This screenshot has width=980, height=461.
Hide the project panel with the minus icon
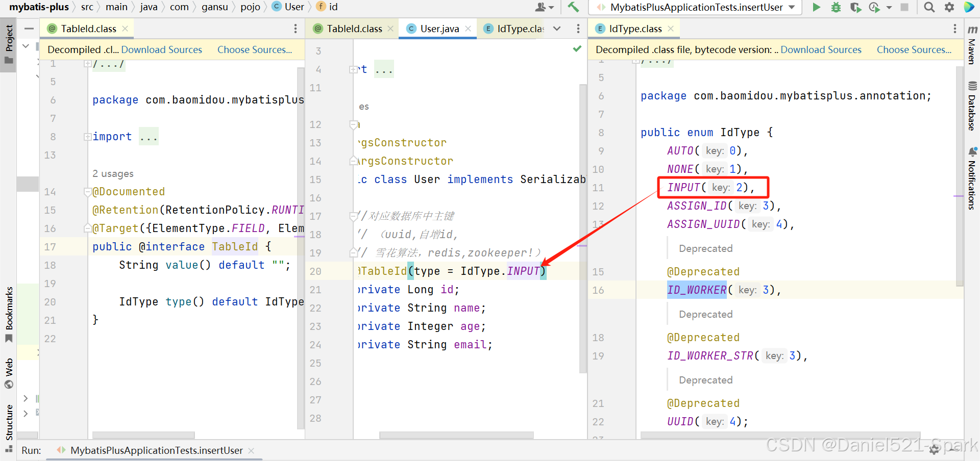pos(29,29)
